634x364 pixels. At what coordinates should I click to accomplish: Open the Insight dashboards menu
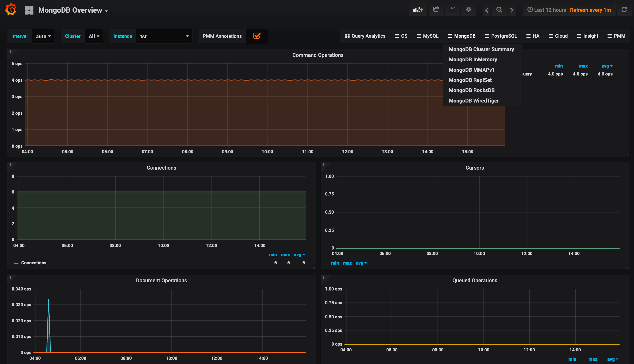[x=587, y=36]
